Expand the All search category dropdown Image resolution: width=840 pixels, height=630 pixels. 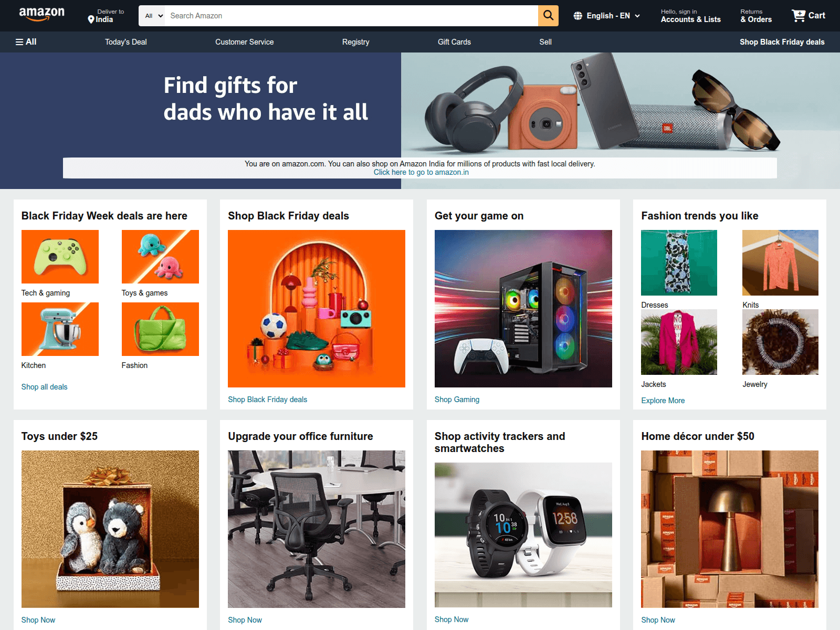pos(154,16)
